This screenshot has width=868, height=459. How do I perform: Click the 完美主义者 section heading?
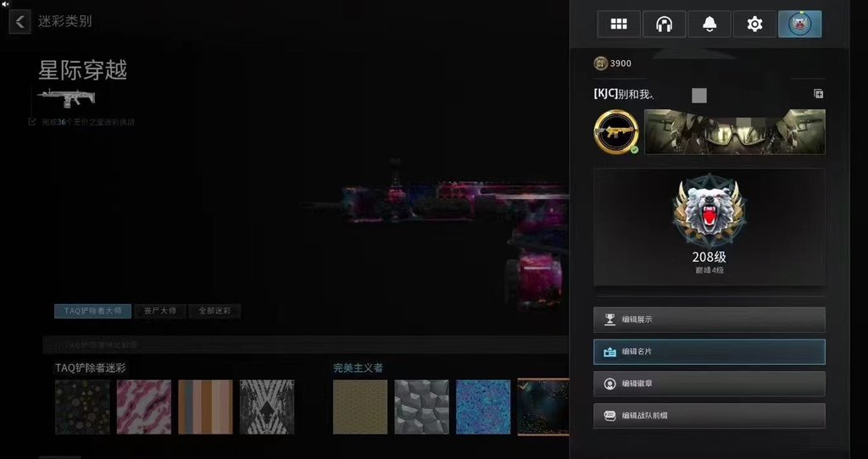359,368
